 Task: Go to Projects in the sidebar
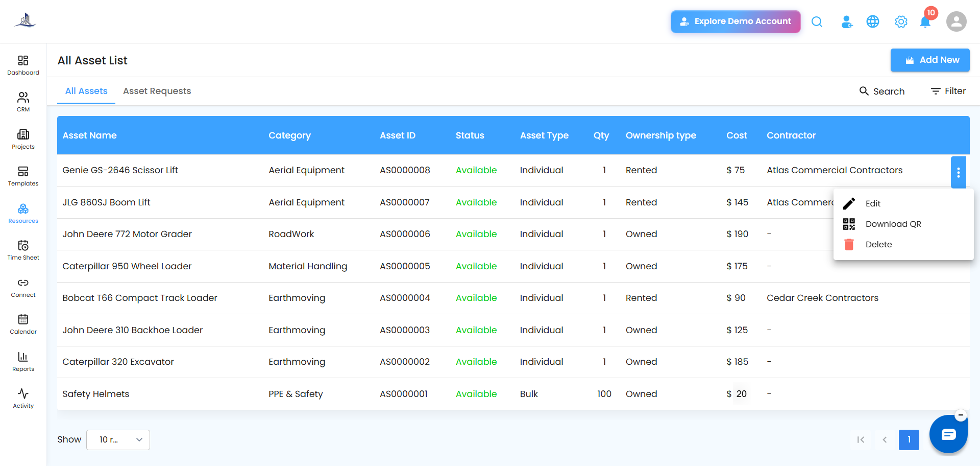23,139
